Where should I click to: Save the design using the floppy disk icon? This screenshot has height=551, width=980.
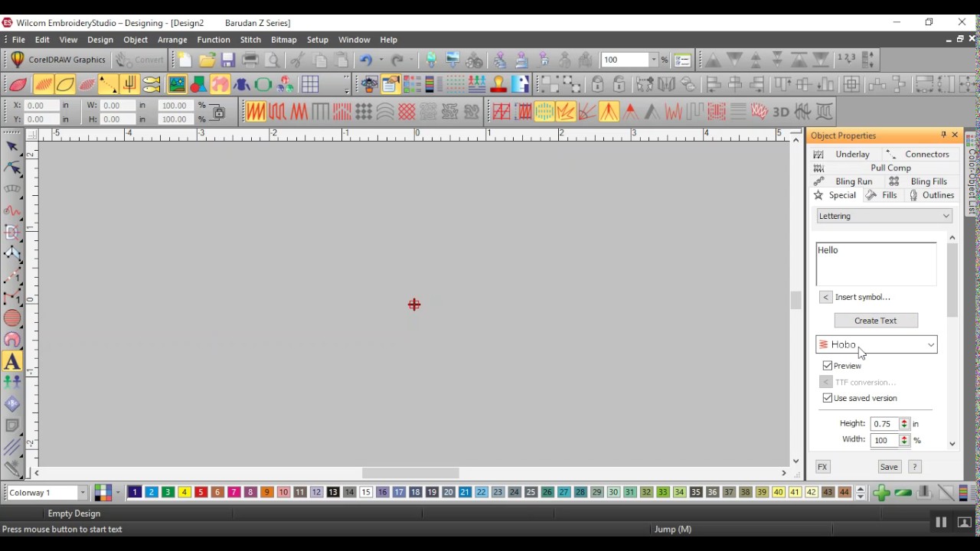pos(227,60)
